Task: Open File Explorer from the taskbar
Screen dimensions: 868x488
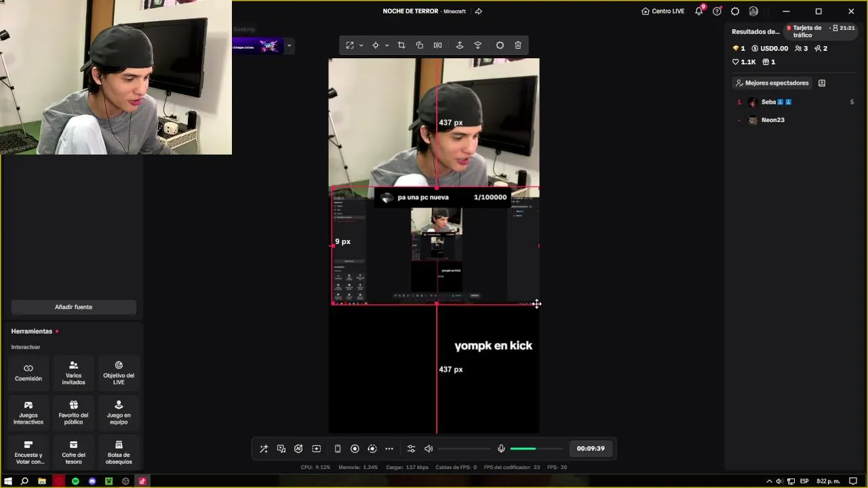Action: click(42, 481)
